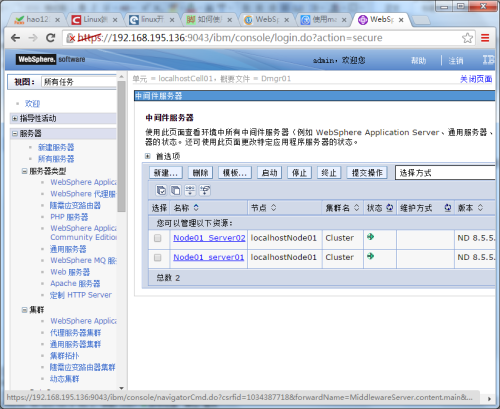Select checkbox for Node01_server01
500x409 pixels.
point(158,257)
